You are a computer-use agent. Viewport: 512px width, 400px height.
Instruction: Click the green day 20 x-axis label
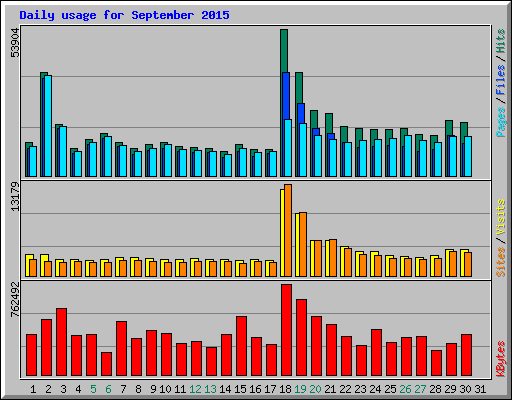click(315, 389)
